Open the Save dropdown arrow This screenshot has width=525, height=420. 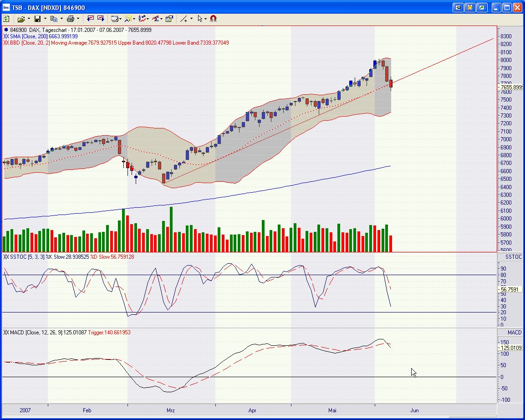[45, 19]
